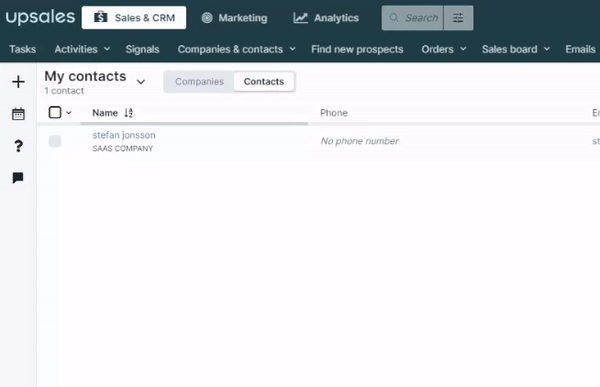Open the Signals page
Screen dimensions: 600x387
click(x=142, y=49)
